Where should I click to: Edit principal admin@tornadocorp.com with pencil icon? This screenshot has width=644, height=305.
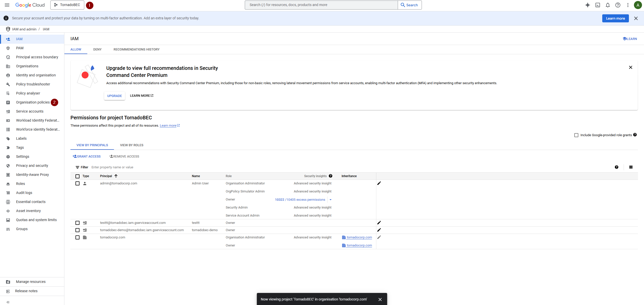pos(379,183)
